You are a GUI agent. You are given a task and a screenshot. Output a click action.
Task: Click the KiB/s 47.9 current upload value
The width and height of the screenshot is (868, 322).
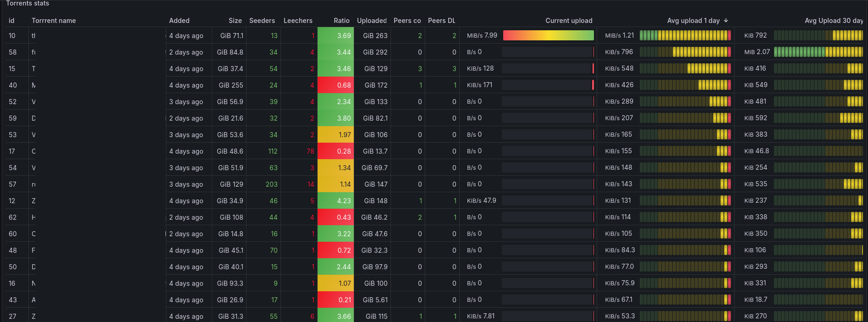coord(481,200)
